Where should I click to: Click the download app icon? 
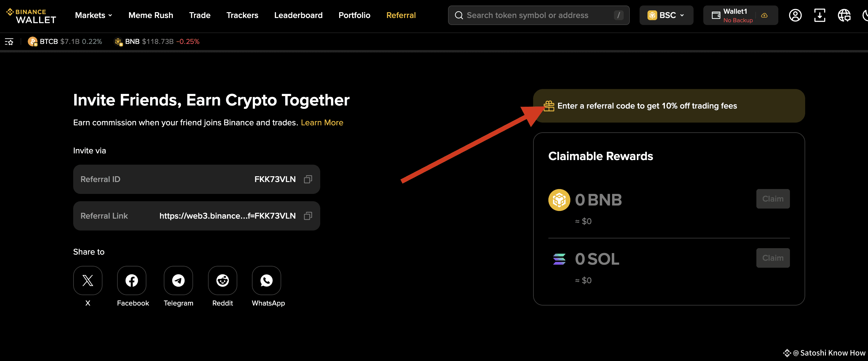coord(820,15)
